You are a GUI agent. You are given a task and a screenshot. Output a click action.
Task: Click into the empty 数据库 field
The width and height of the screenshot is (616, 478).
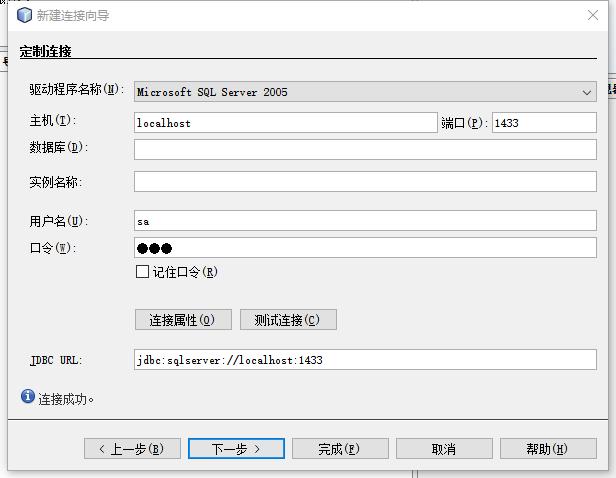click(x=365, y=149)
